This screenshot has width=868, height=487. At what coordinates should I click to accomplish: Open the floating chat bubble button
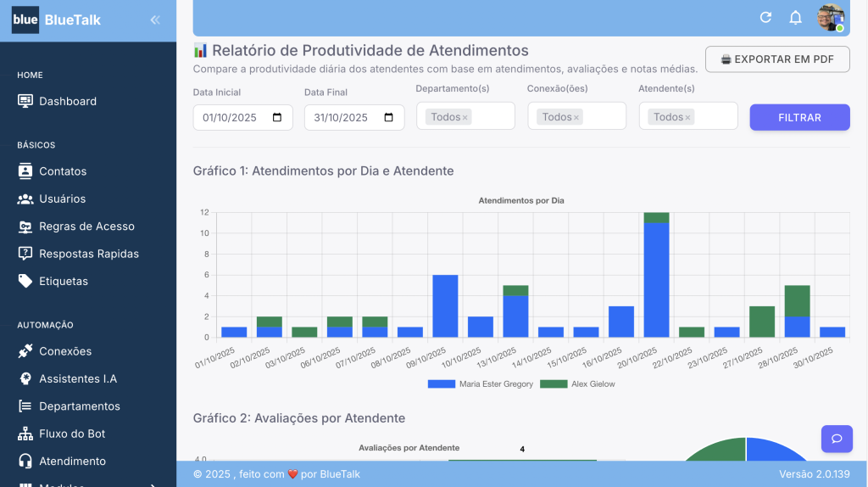tap(836, 439)
